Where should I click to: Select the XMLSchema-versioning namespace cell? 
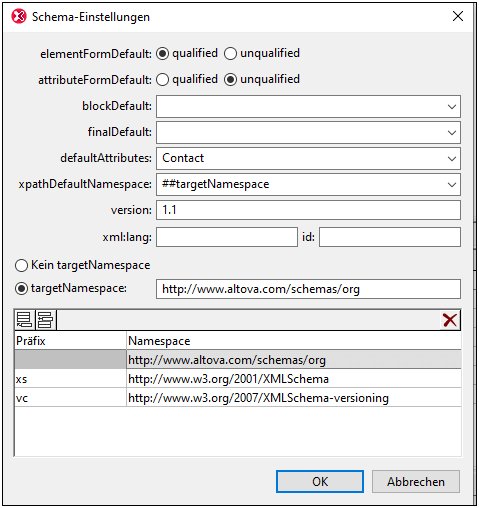point(294,397)
